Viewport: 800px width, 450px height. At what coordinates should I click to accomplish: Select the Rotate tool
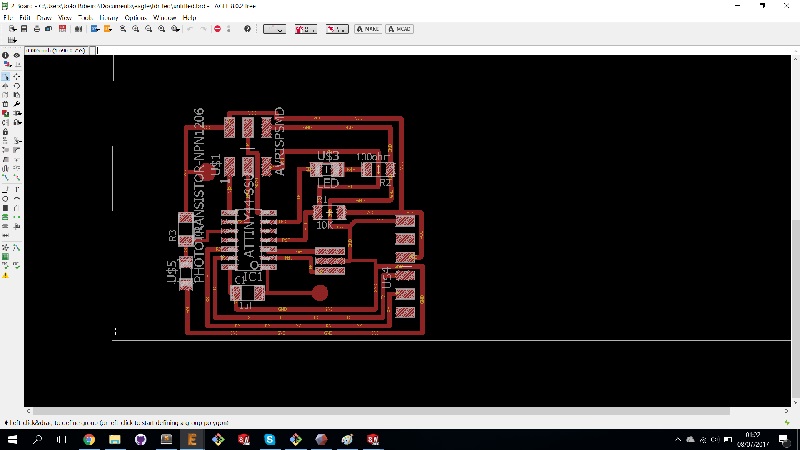16,86
